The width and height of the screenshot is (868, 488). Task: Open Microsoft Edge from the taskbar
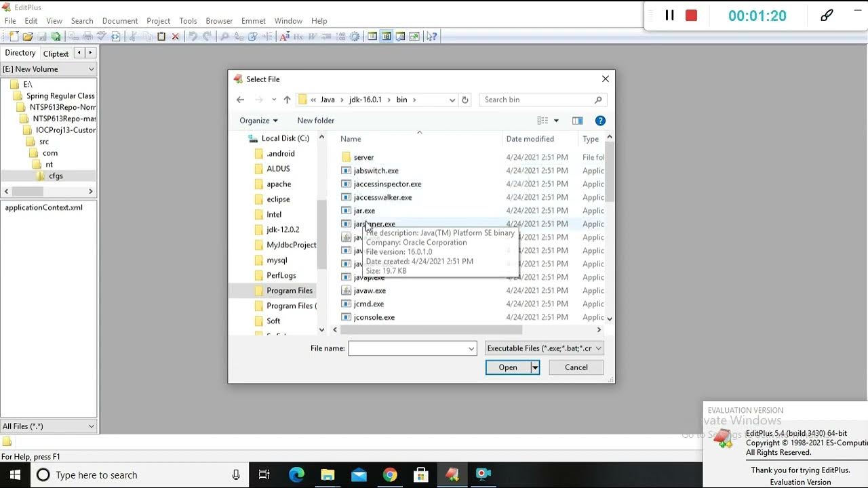(x=296, y=474)
